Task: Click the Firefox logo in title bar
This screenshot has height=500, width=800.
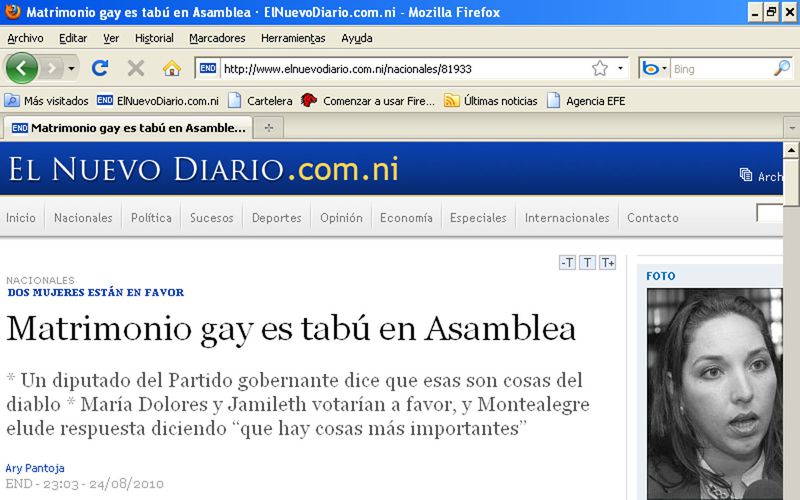Action: tap(12, 11)
